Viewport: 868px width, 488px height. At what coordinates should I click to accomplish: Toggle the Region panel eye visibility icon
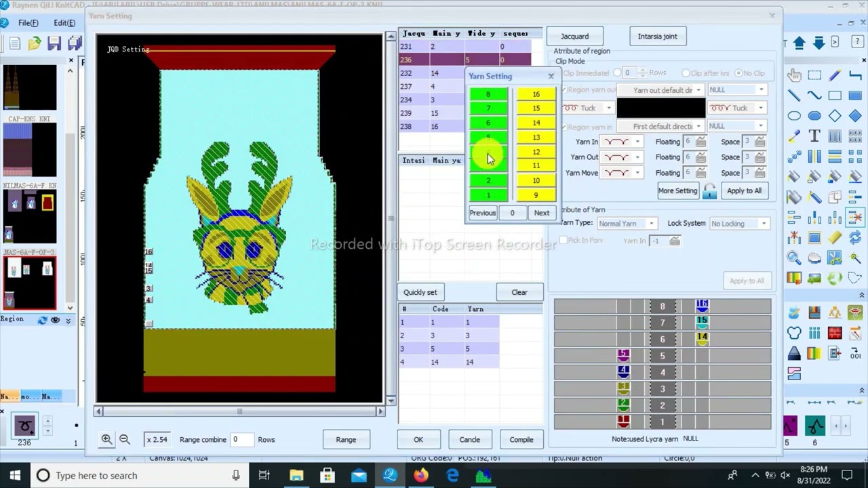pos(56,320)
